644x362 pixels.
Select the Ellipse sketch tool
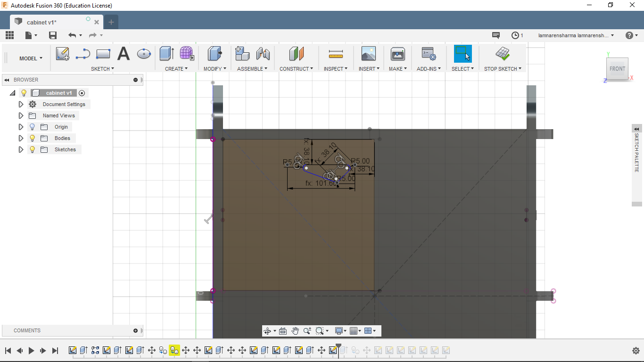coord(144,54)
